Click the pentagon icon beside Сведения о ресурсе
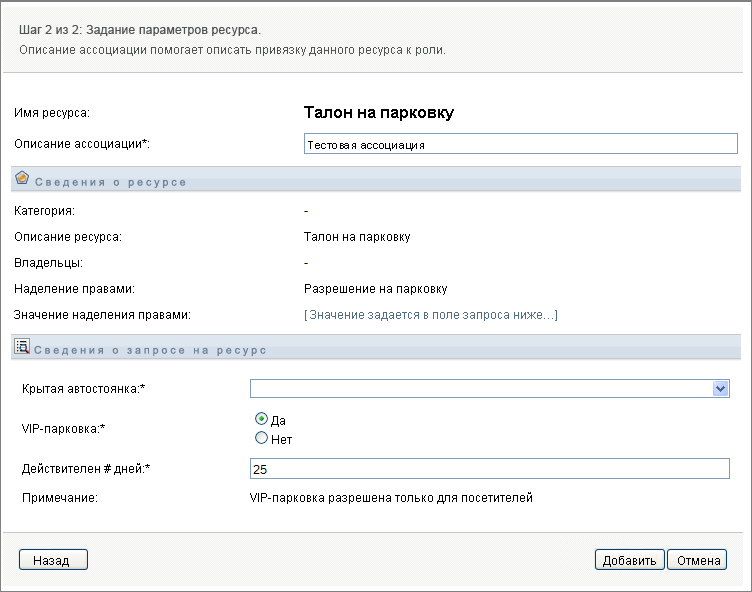Viewport: 752px width, 592px height. click(x=22, y=178)
